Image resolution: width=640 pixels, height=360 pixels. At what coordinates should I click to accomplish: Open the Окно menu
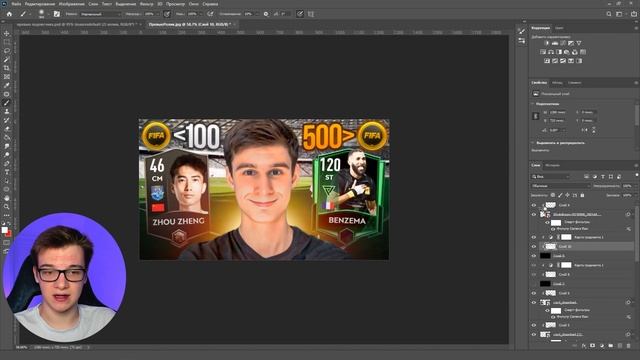click(x=194, y=4)
